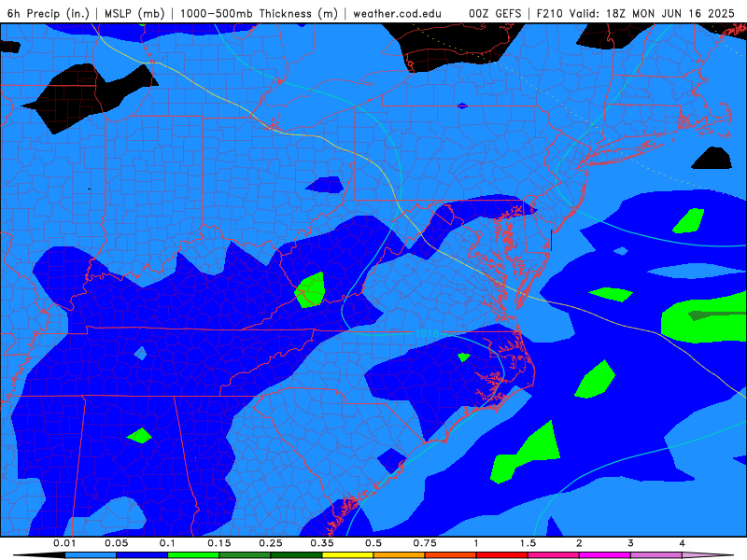Pick the yellow 0.35–0.5 legend swatch

[x=347, y=555]
